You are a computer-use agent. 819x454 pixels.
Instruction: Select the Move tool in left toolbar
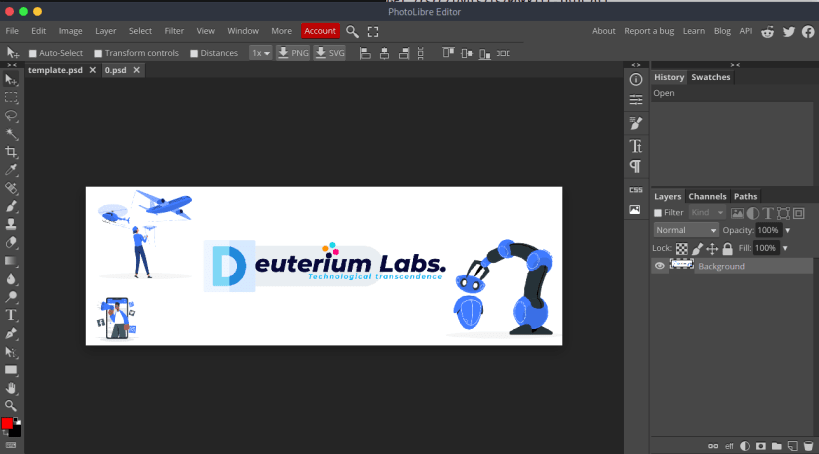[x=11, y=79]
